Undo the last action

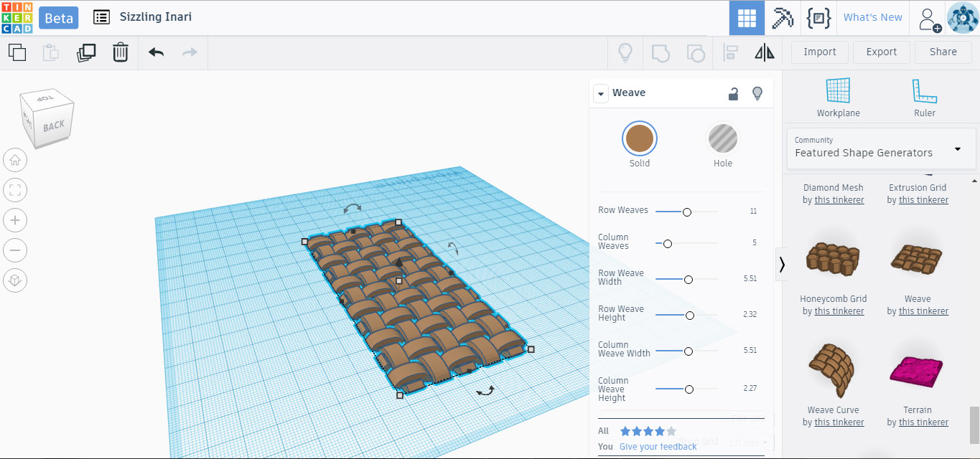click(x=156, y=52)
